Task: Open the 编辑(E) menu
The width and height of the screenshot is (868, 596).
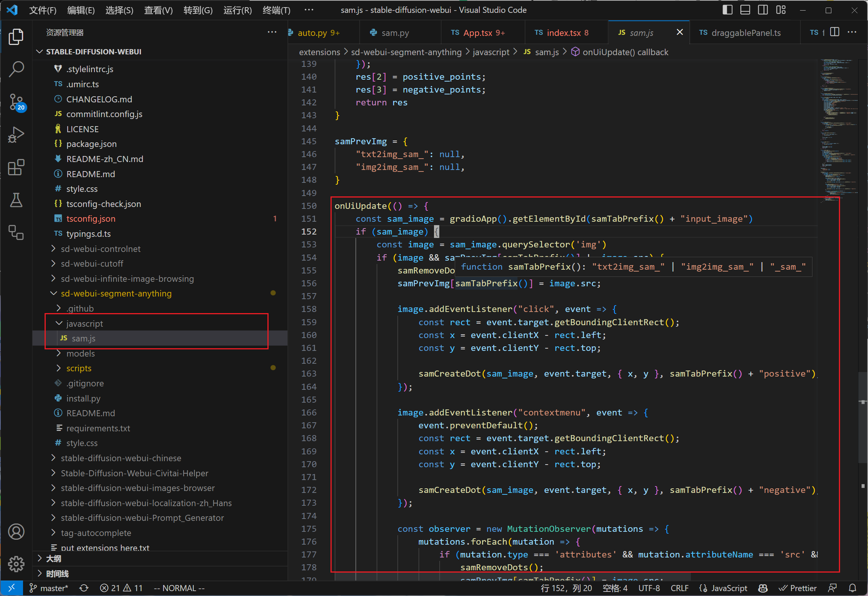Action: 81,10
